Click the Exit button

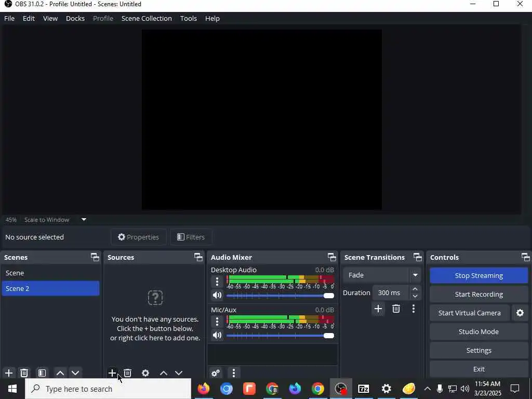(x=478, y=369)
